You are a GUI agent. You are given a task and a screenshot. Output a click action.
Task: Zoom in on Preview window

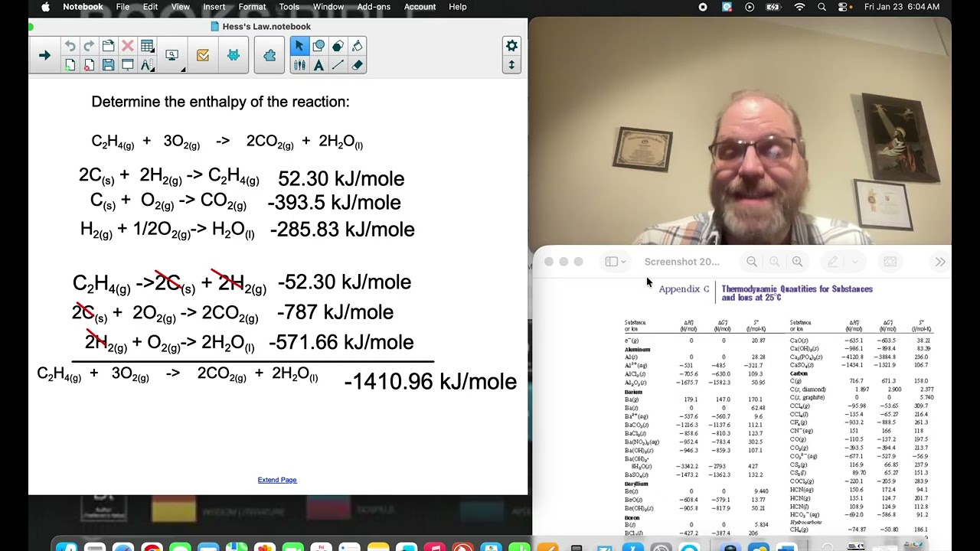797,262
